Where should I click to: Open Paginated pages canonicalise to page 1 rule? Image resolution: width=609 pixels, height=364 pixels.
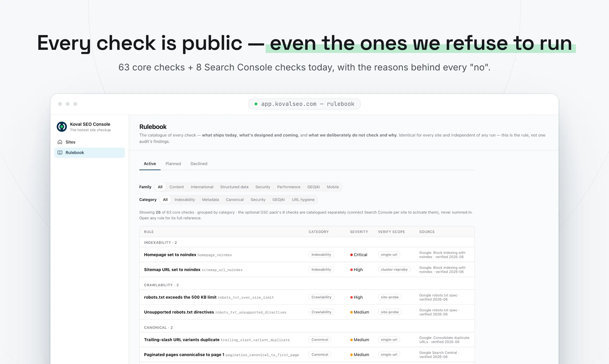click(x=307, y=355)
